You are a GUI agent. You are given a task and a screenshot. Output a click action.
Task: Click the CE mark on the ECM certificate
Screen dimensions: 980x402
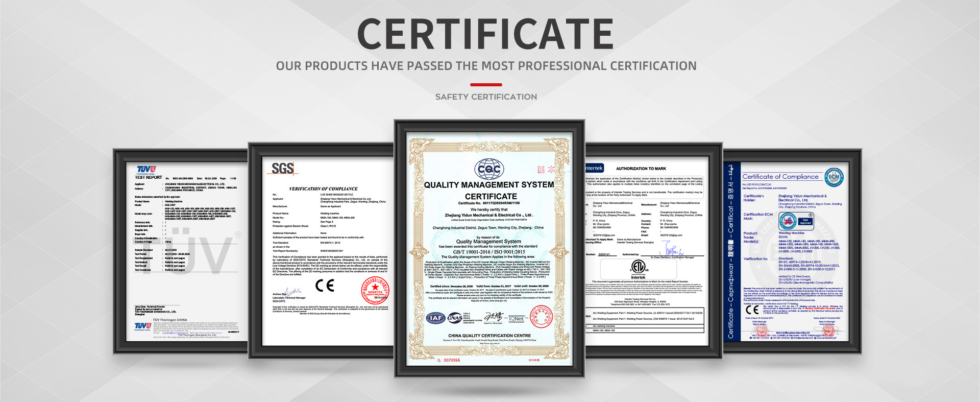pyautogui.click(x=752, y=310)
